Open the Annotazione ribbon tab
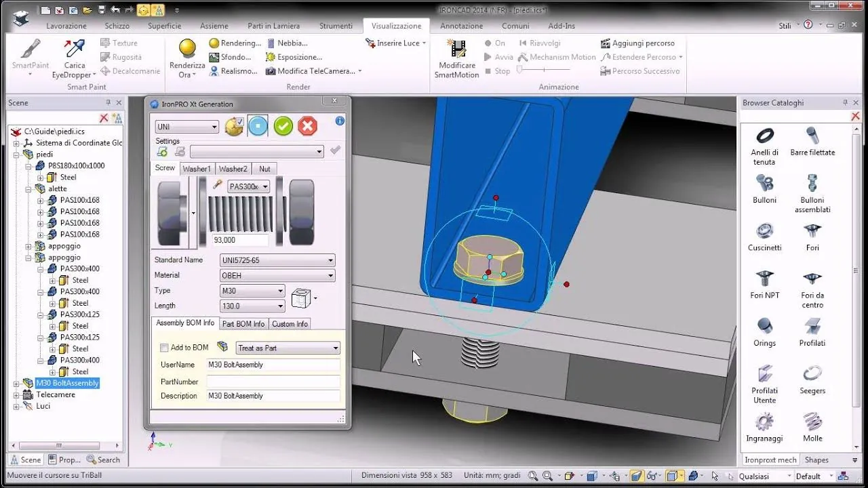The height and width of the screenshot is (488, 868). 462,26
